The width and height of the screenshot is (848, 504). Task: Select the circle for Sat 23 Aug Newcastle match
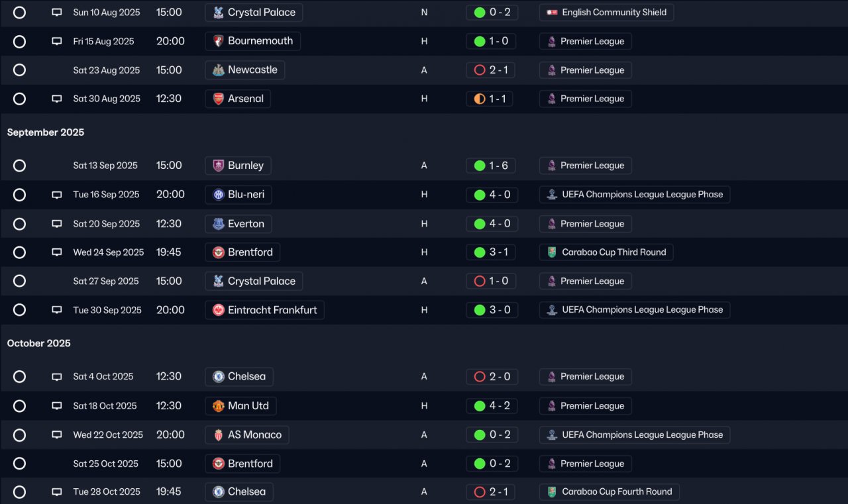pos(19,70)
